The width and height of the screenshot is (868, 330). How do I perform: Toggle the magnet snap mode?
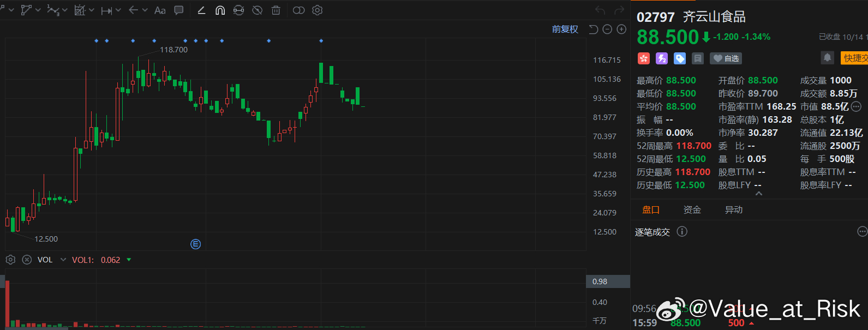(x=220, y=10)
